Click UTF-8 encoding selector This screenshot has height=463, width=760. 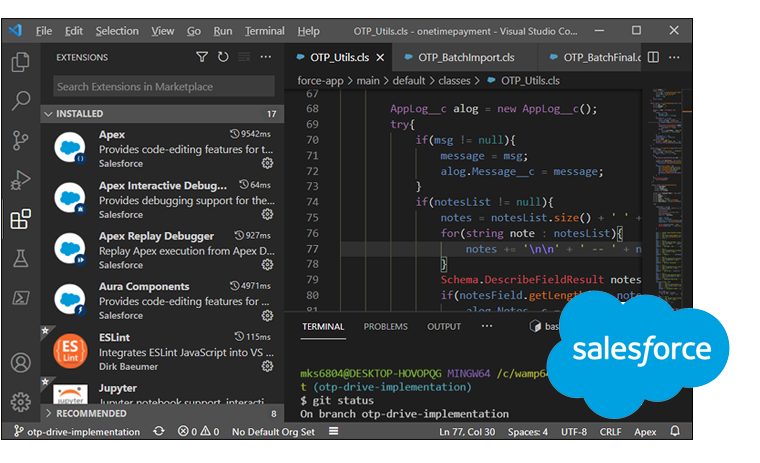pos(573,431)
